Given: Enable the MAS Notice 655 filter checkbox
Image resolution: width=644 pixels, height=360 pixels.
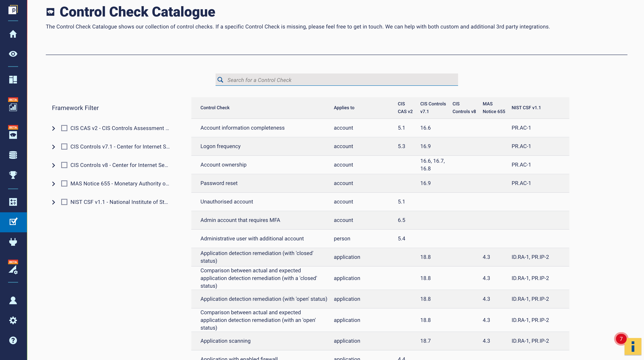Looking at the screenshot, I should tap(64, 184).
